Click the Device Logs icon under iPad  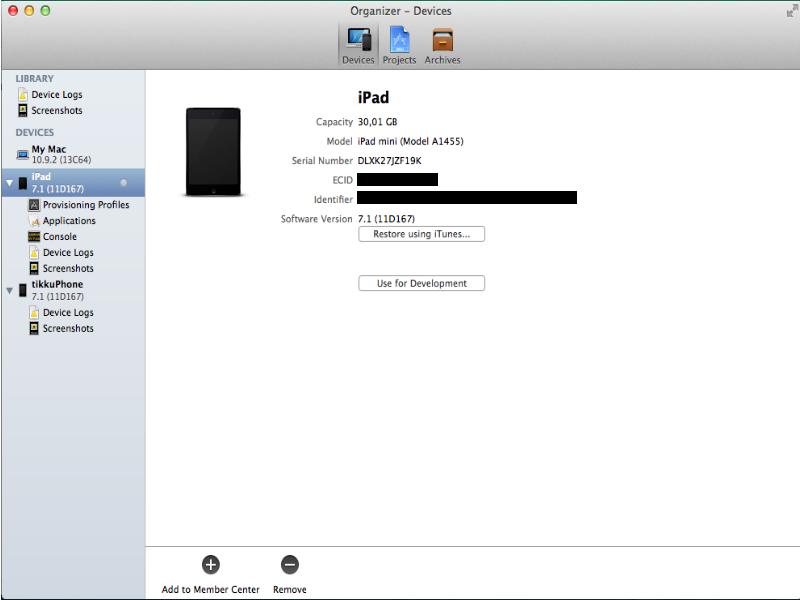coord(34,253)
